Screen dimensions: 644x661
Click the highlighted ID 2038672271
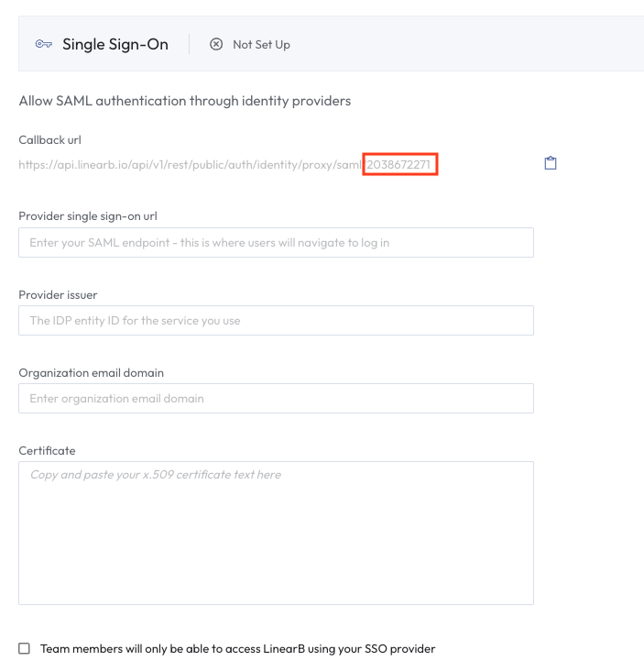pos(398,164)
